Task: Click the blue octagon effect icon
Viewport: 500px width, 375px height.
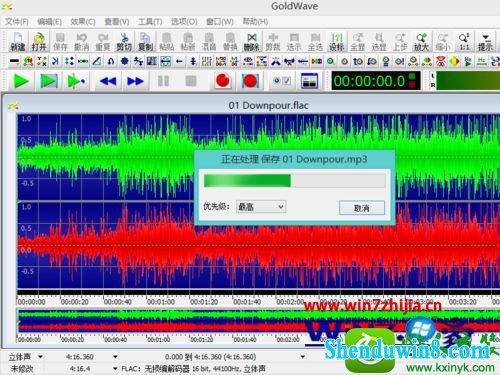Action: pos(125,61)
